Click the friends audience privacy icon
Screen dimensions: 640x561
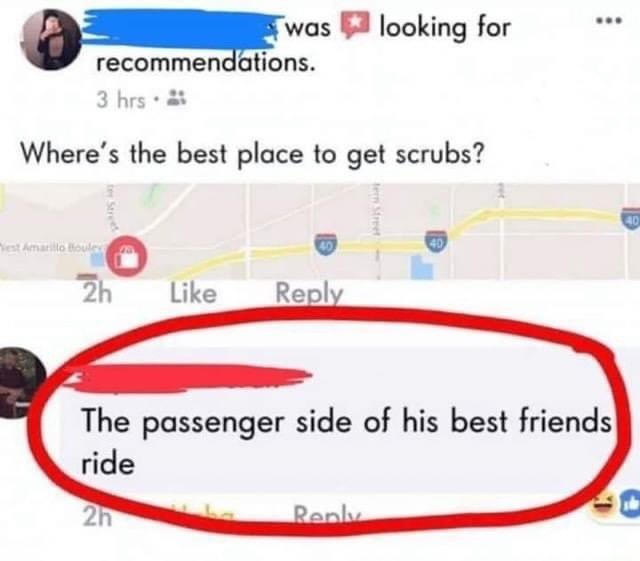pos(178,98)
